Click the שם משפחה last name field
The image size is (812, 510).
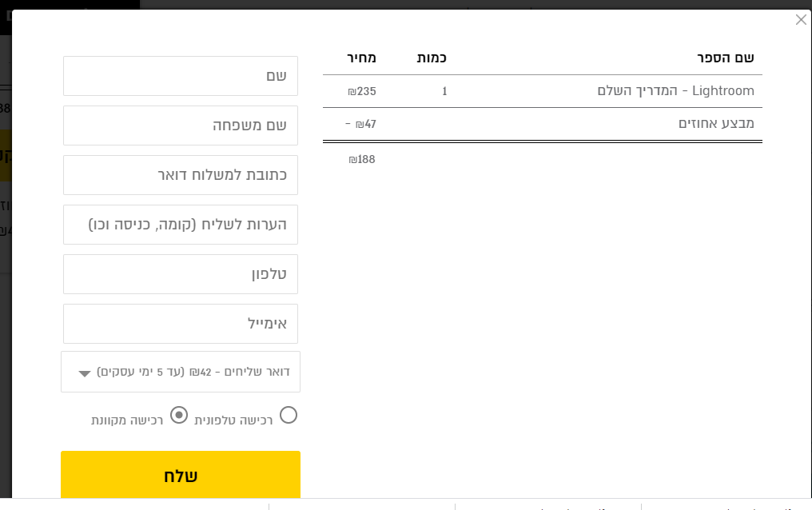coord(180,125)
